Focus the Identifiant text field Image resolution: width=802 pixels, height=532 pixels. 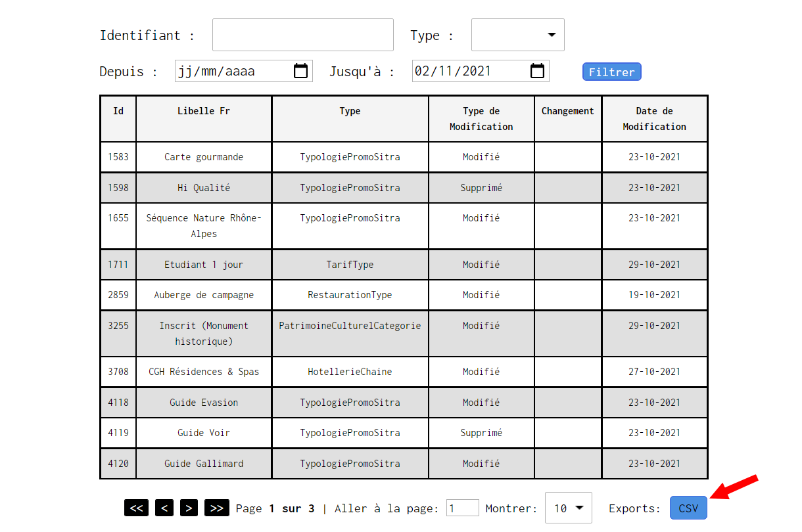[303, 35]
